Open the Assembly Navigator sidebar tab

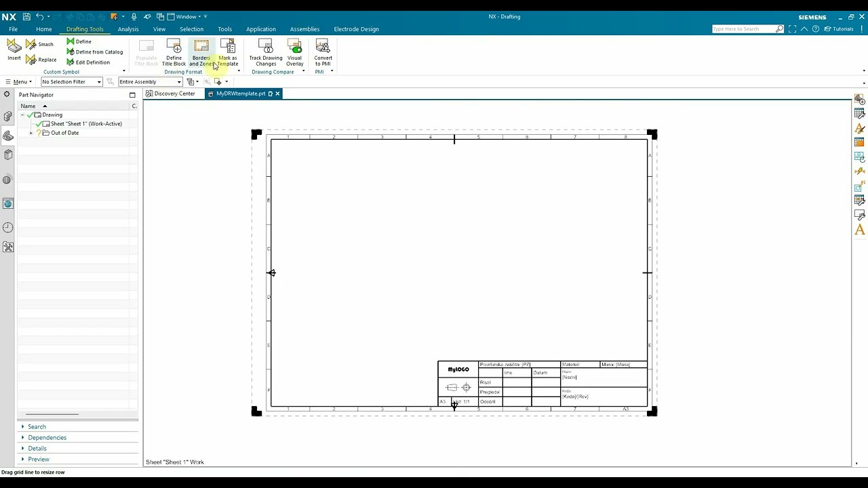(8, 117)
